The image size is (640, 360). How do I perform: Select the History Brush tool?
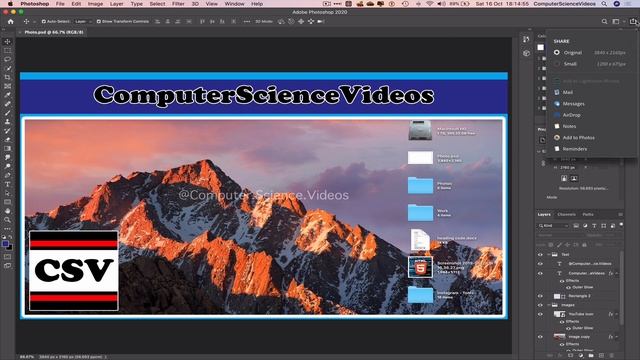tap(7, 131)
